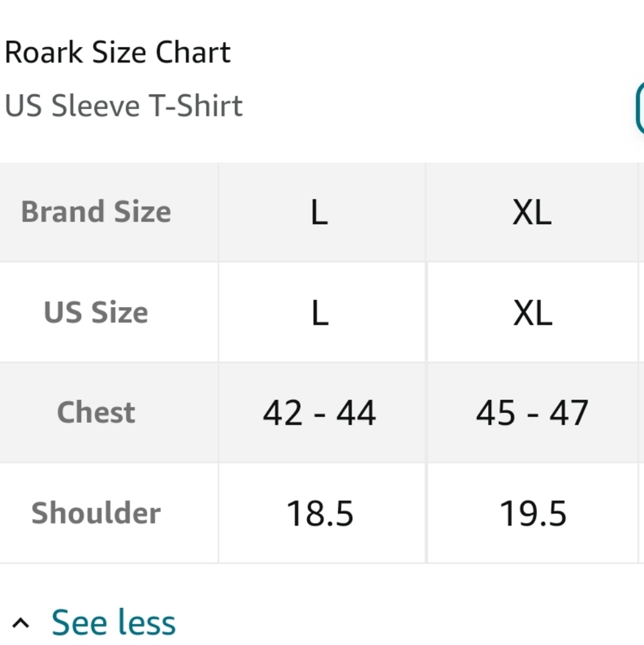The width and height of the screenshot is (644, 645).
Task: Select the US Sleeve T-Shirt label
Action: [x=123, y=105]
